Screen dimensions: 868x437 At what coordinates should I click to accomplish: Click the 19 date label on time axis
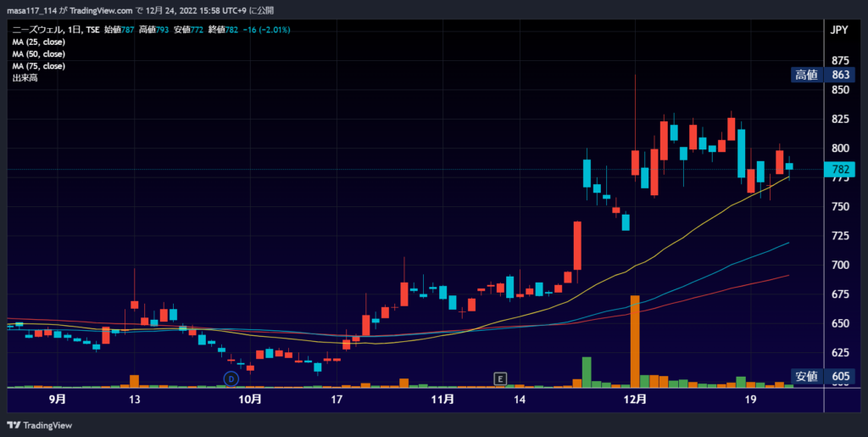click(x=750, y=399)
